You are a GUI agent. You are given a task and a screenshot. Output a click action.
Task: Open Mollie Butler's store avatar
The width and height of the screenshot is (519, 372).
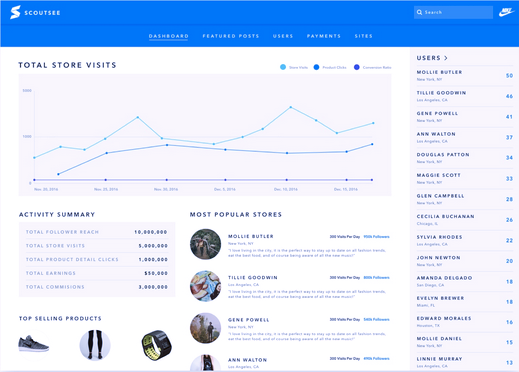(x=205, y=244)
